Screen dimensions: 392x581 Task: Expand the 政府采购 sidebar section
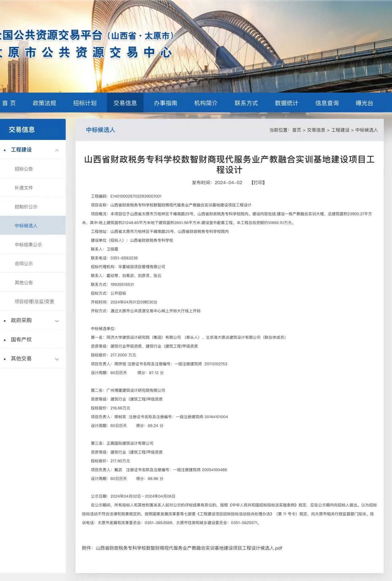point(57,321)
